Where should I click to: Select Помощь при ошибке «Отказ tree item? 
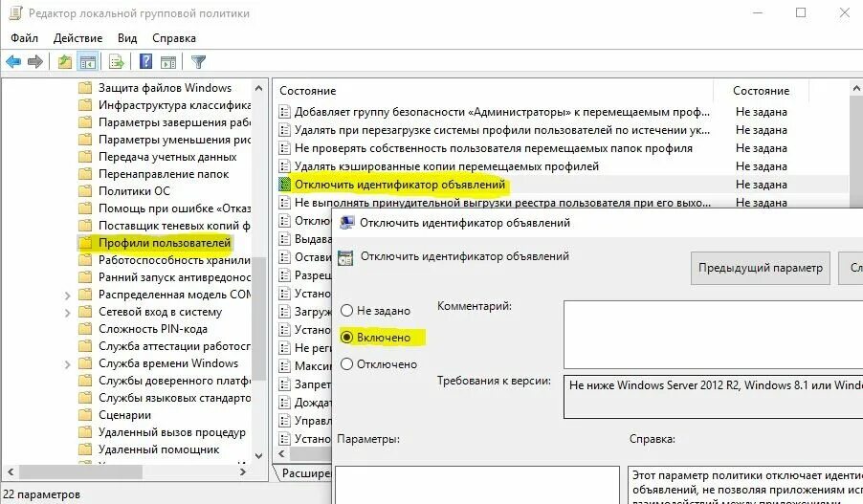click(x=174, y=208)
